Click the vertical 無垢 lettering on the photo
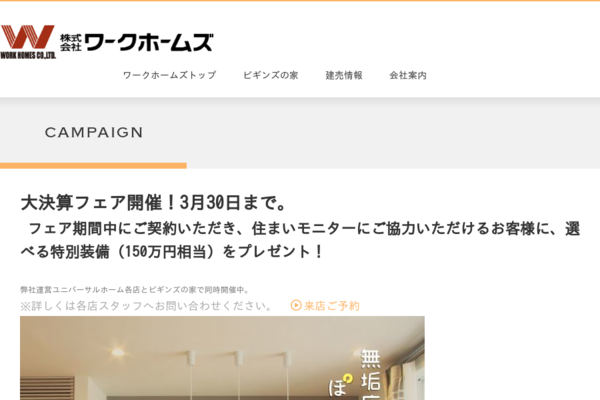600x400 pixels. click(x=370, y=374)
